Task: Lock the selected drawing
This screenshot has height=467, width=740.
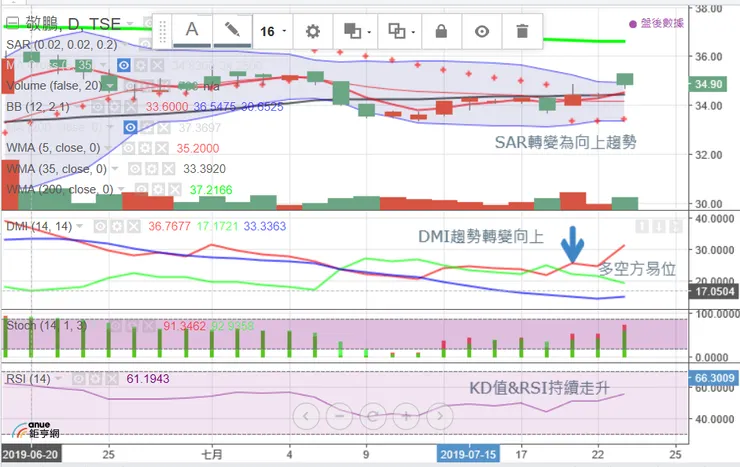Action: 441,32
